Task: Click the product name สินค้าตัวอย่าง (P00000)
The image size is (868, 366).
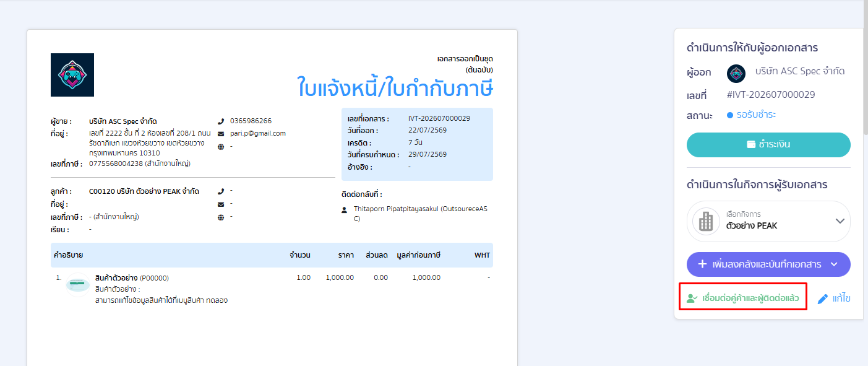Action: (x=132, y=278)
